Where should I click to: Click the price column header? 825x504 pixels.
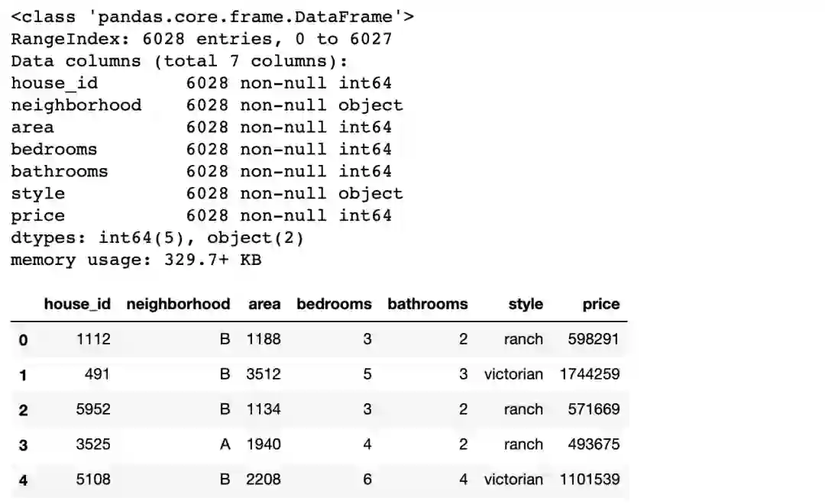click(x=600, y=304)
